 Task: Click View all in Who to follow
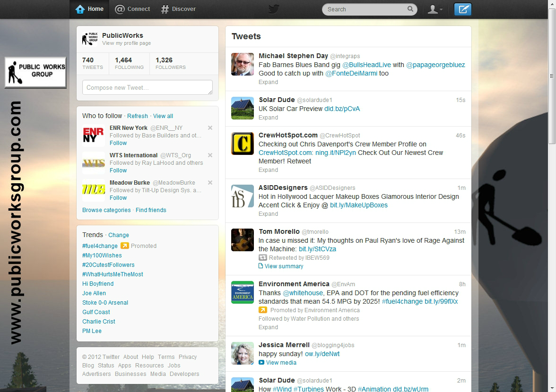coord(163,116)
